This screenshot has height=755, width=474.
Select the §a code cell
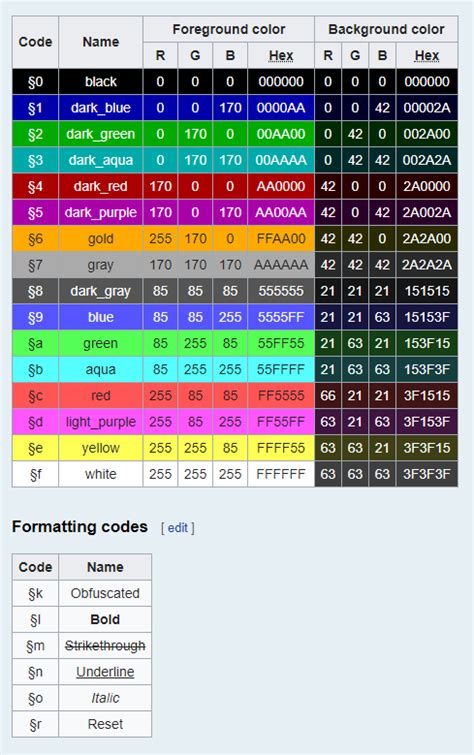pyautogui.click(x=35, y=343)
